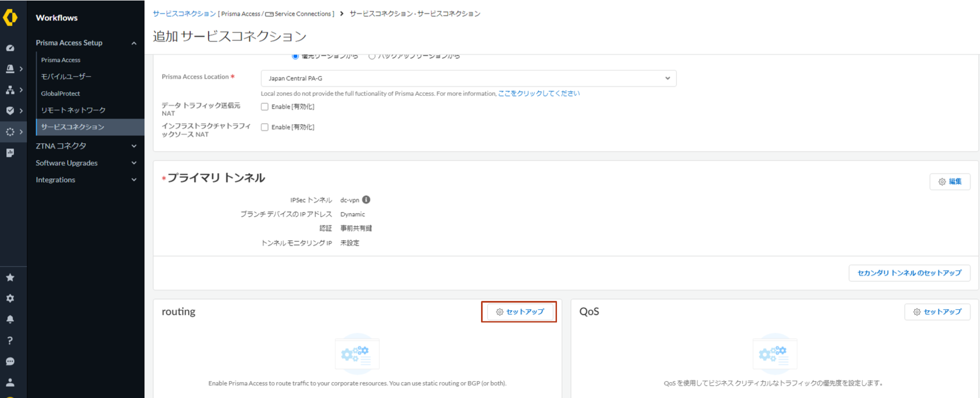980x398 pixels.
Task: Open the settings gear icon in sidebar
Action: click(x=10, y=298)
